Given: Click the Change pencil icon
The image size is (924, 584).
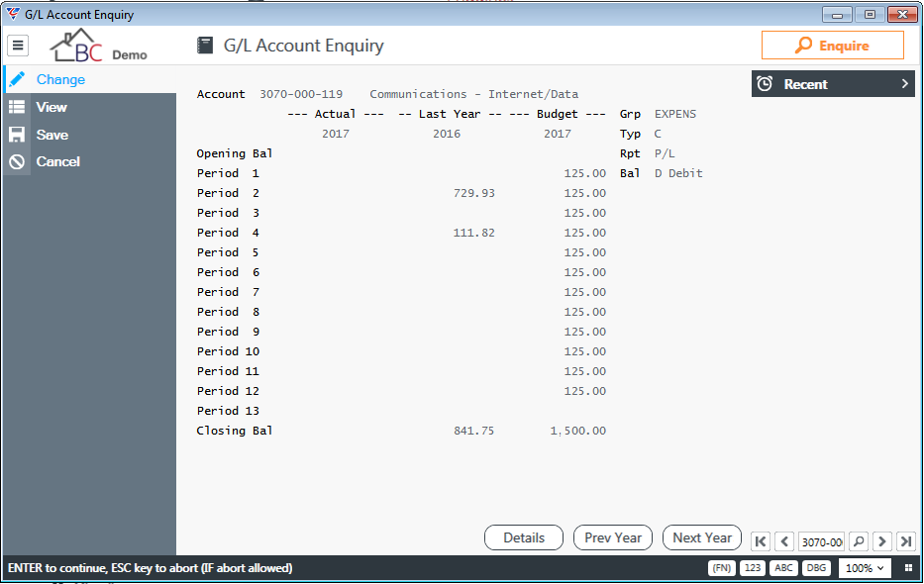Looking at the screenshot, I should pos(17,79).
